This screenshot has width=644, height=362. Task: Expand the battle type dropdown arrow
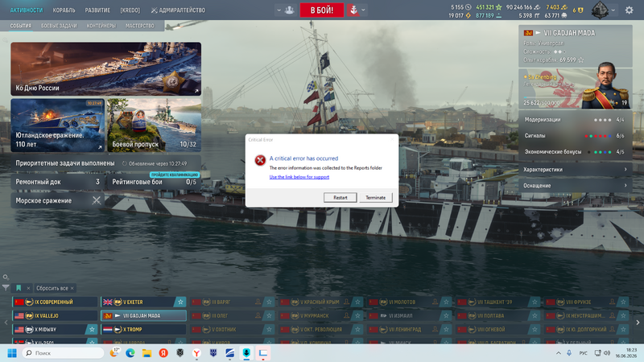pos(363,10)
